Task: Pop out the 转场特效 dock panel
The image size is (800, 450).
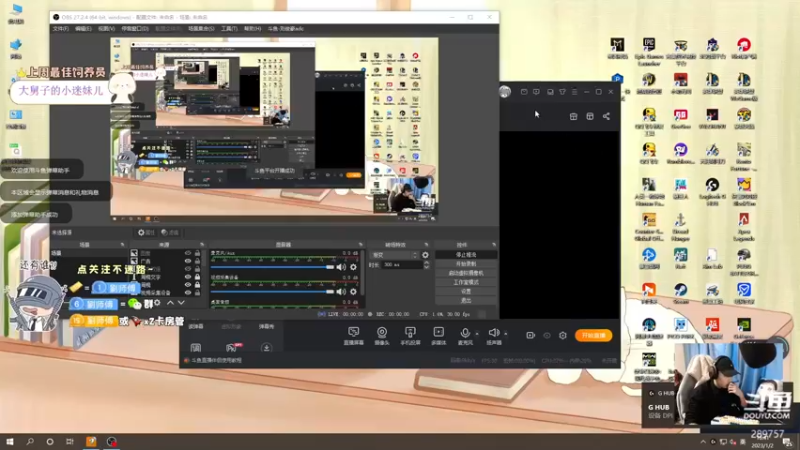Action: (x=427, y=245)
